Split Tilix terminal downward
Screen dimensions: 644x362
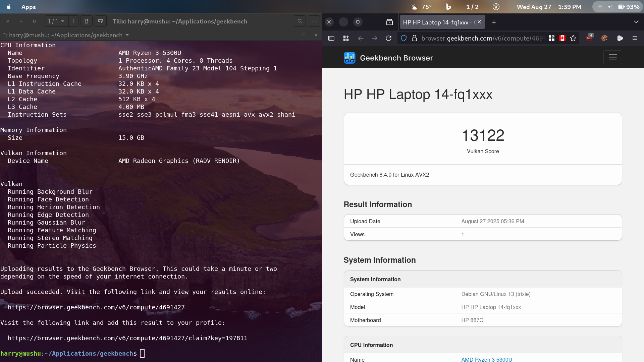tap(100, 21)
